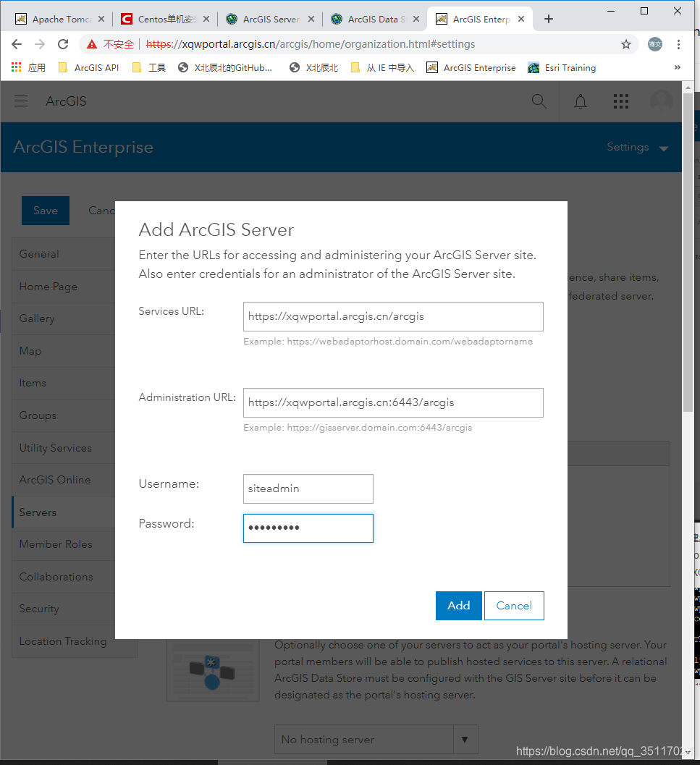Click the hosting server illustration thumbnail
The width and height of the screenshot is (700, 765).
point(212,670)
